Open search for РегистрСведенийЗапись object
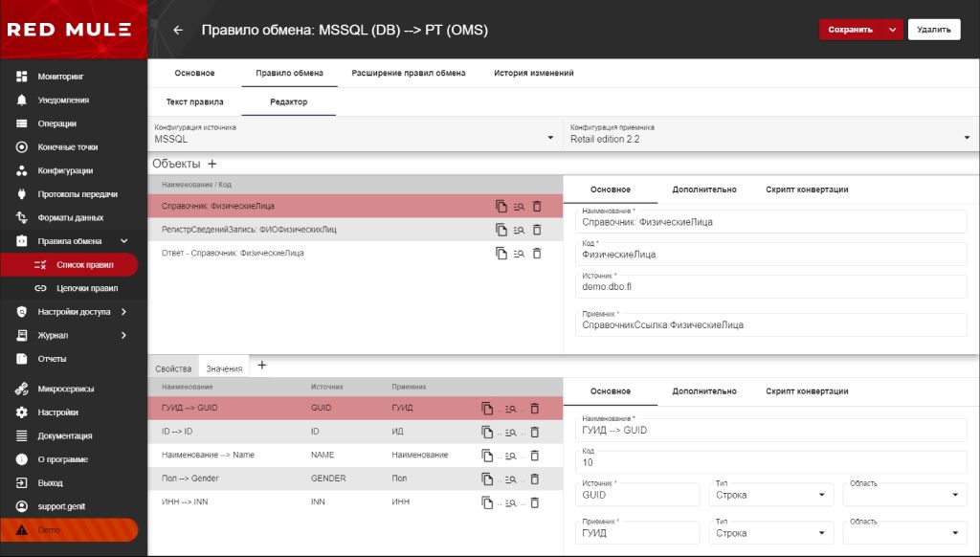The image size is (980, 557). coord(519,230)
